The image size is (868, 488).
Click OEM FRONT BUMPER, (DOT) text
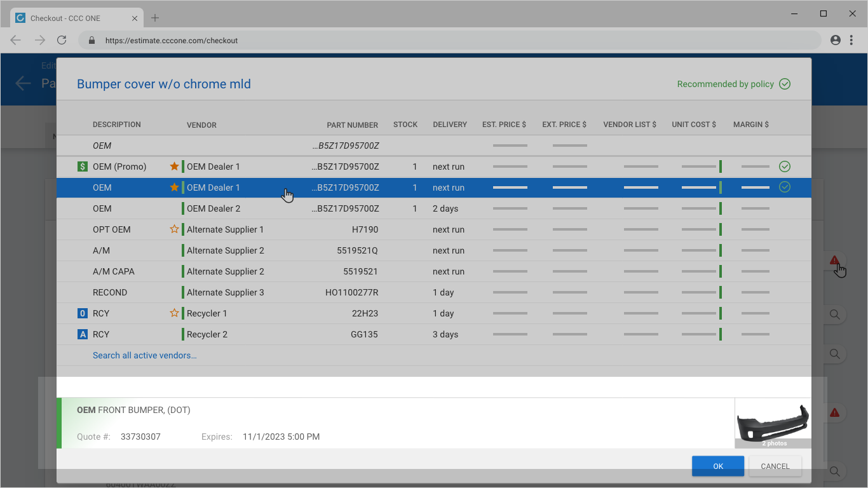click(133, 410)
